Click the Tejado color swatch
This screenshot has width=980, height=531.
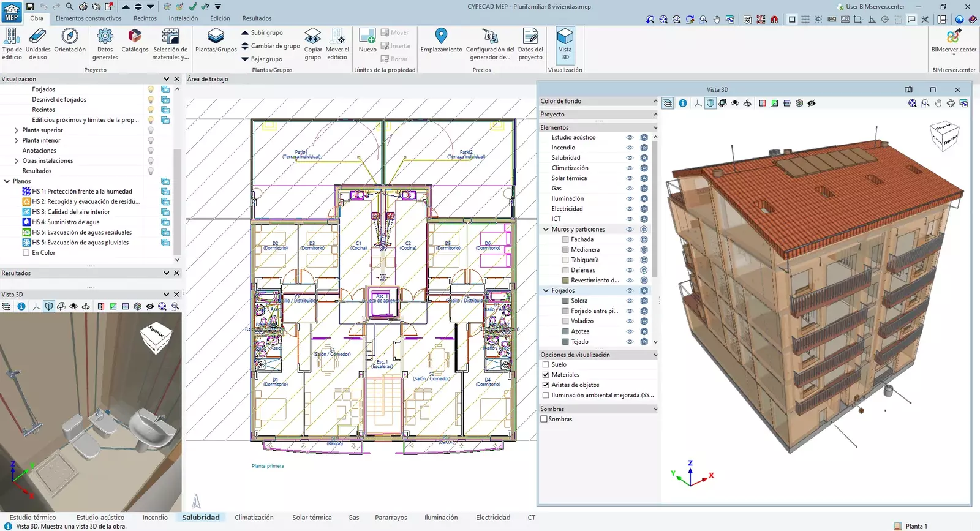565,342
